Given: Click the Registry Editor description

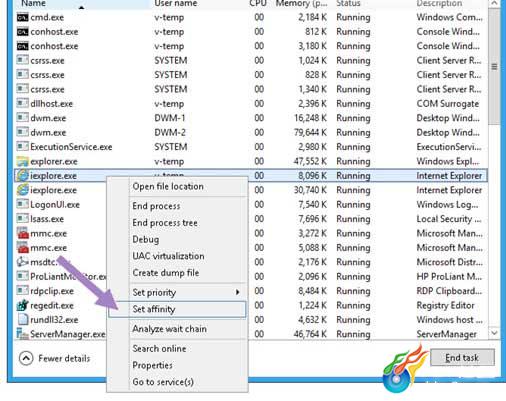Looking at the screenshot, I should [x=445, y=305].
